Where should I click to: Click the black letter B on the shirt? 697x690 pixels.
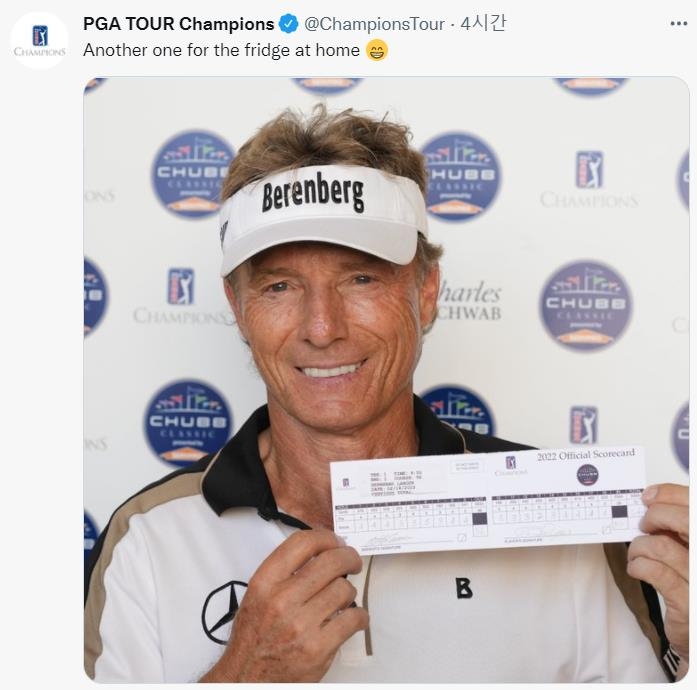(x=464, y=588)
